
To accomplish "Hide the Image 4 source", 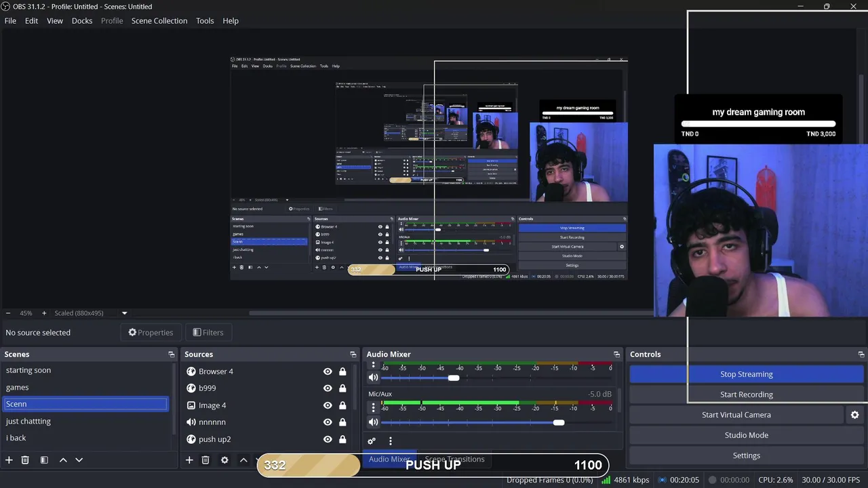I will tap(328, 405).
